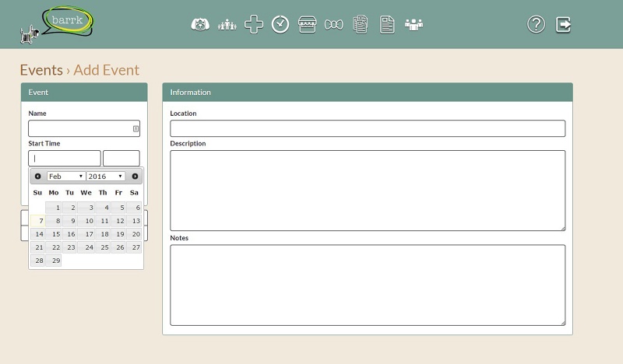The image size is (623, 364).
Task: Select February 17 in the calendar
Action: [86, 234]
